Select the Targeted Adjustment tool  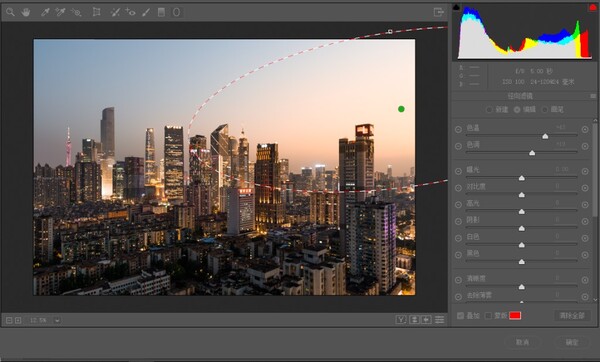[76, 12]
